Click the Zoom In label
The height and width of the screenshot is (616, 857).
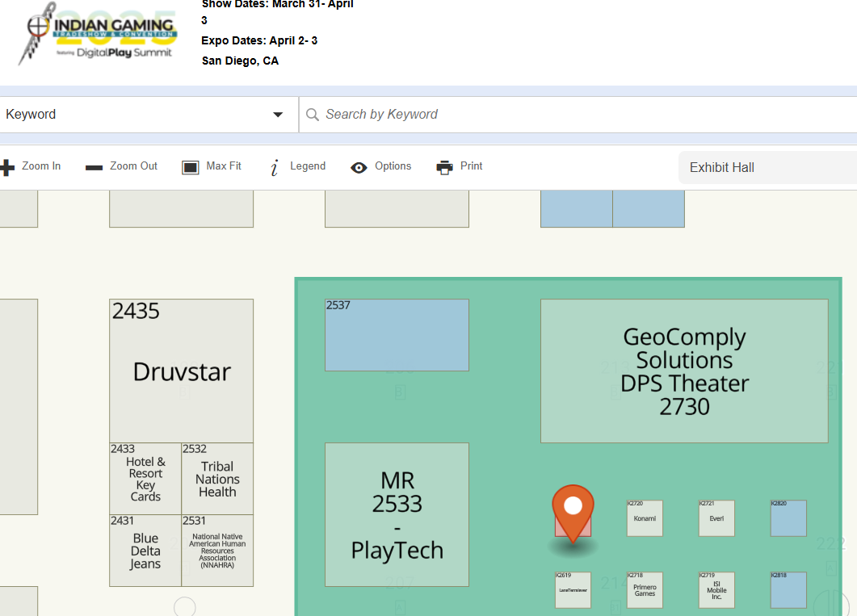point(41,166)
